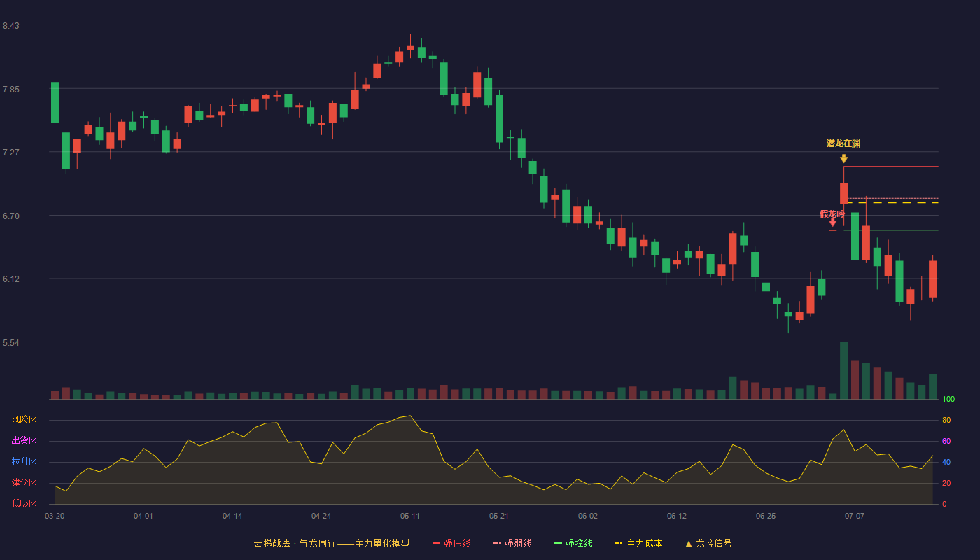This screenshot has width=980, height=560.
Task: Click the 7.27 price axis label
Action: click(x=10, y=153)
